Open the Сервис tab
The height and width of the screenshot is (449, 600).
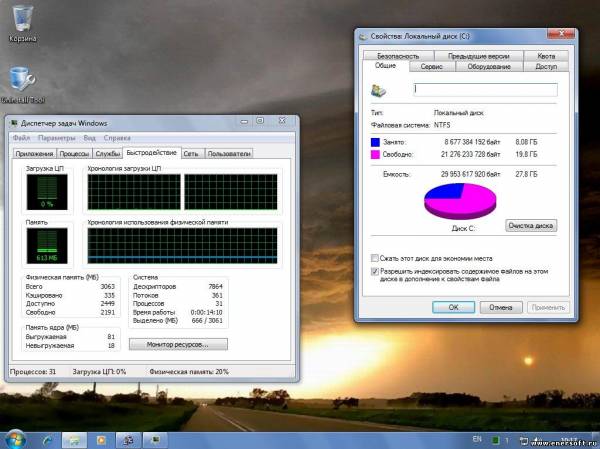tap(432, 67)
